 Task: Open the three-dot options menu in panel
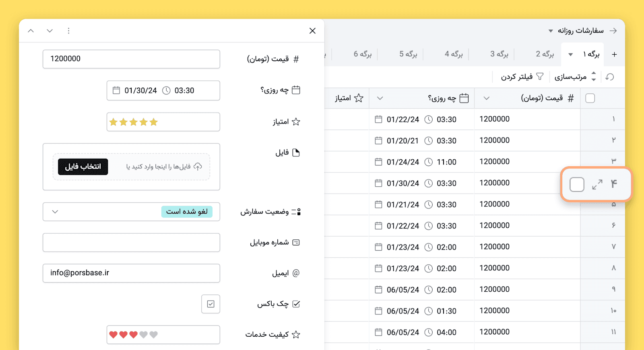(x=68, y=31)
